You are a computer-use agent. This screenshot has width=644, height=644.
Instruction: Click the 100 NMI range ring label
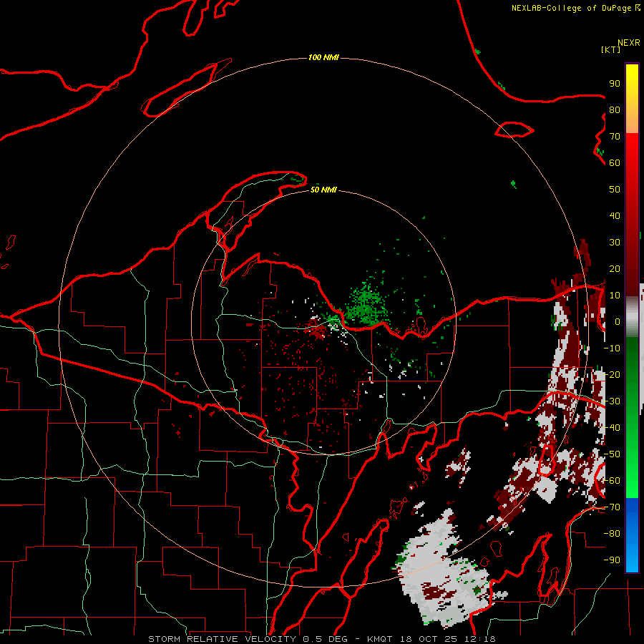[x=323, y=57]
